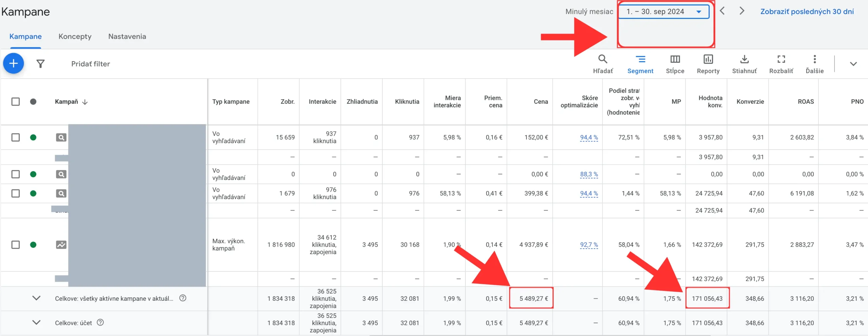Click green status dot in 88,3 % row
This screenshot has width=868, height=336.
33,174
